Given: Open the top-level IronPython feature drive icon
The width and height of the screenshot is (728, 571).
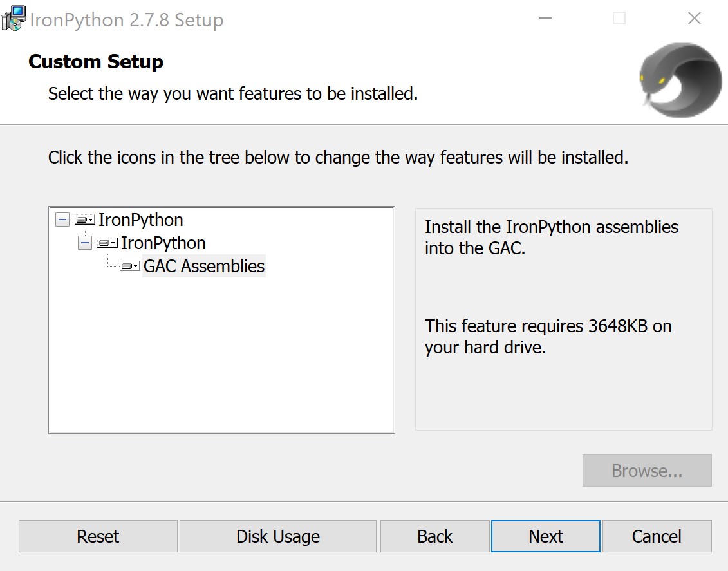Looking at the screenshot, I should (x=85, y=220).
